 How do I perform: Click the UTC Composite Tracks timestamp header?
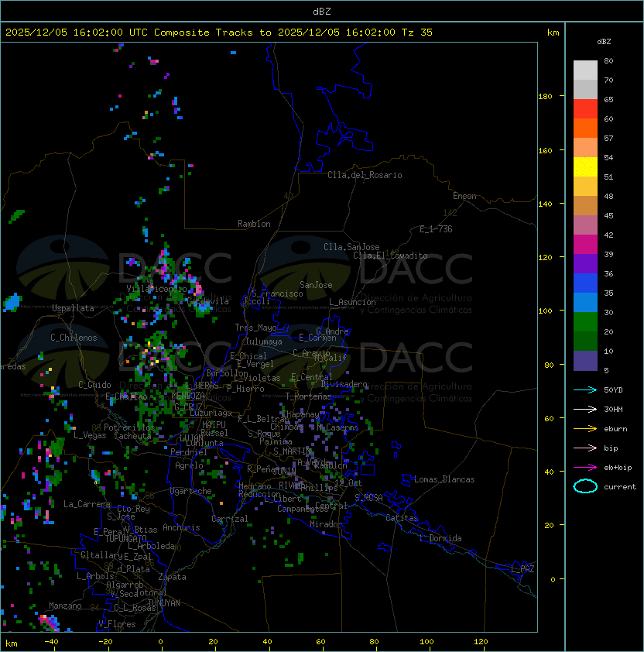219,33
